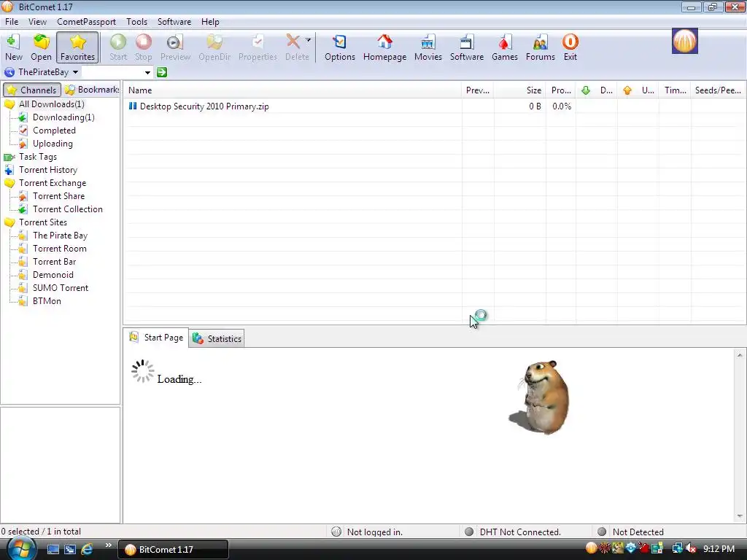
Task: Click the Start Page scrollbar down arrow
Action: [x=740, y=516]
